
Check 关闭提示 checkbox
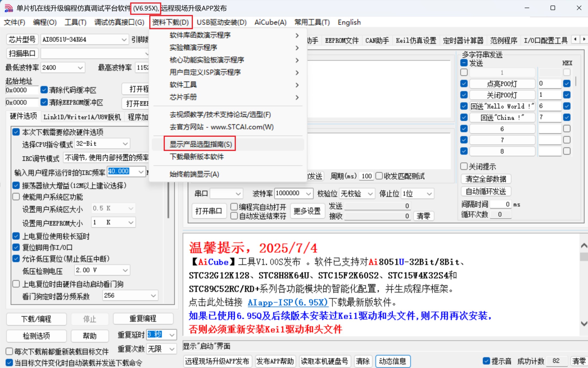click(464, 166)
